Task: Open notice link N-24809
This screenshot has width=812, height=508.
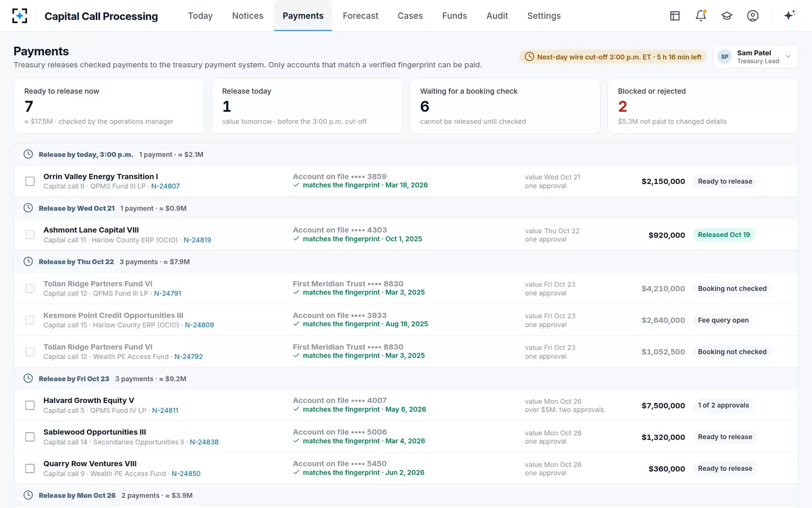Action: pos(200,325)
